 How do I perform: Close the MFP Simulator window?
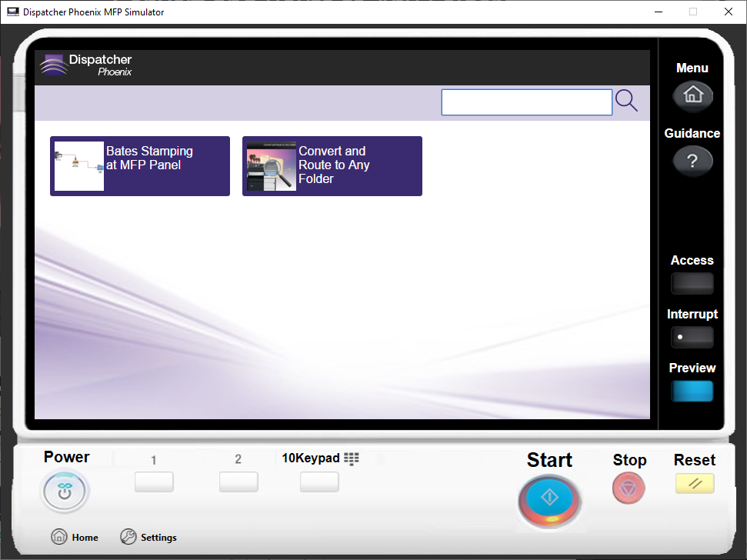pos(729,12)
